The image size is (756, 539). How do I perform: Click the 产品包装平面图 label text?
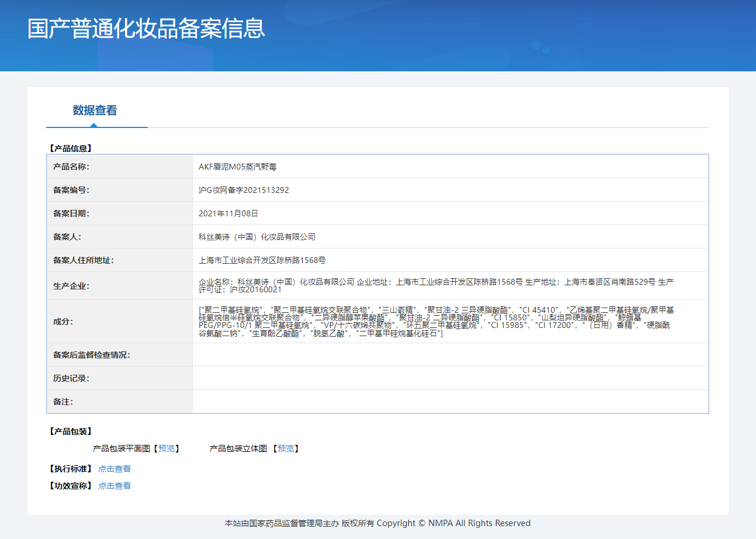tap(122, 448)
